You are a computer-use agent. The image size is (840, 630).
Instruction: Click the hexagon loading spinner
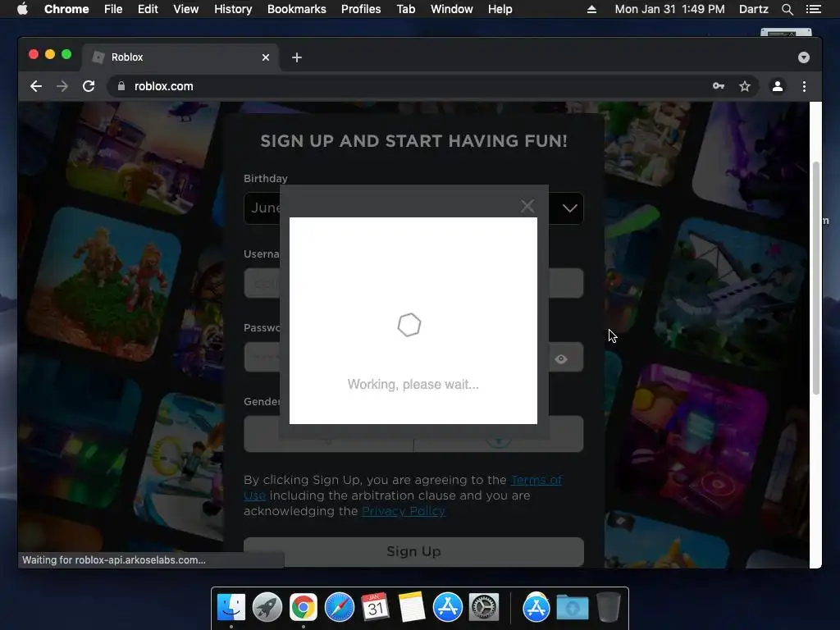click(x=409, y=325)
